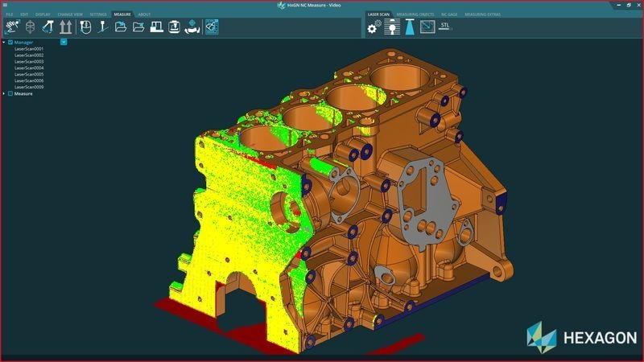
Task: Click the first open folder icon
Action: pos(121,27)
